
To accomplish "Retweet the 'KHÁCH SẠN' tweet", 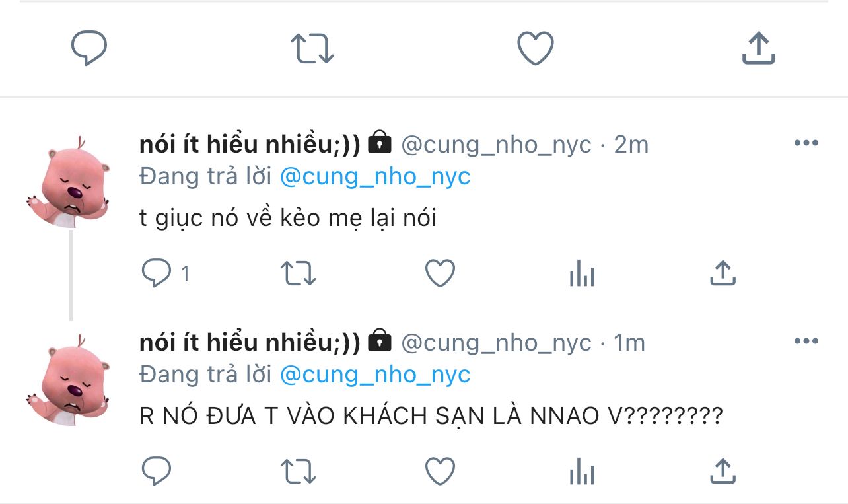I will (299, 471).
